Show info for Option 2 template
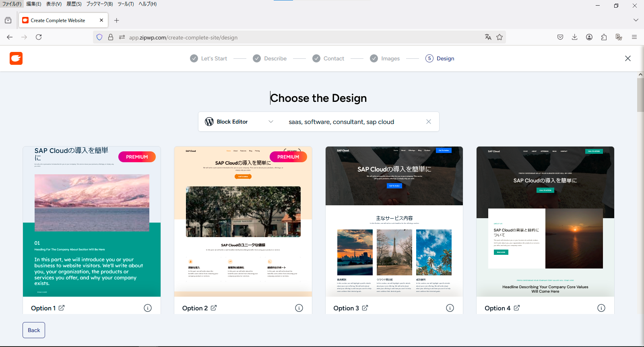Image resolution: width=644 pixels, height=347 pixels. click(x=299, y=308)
